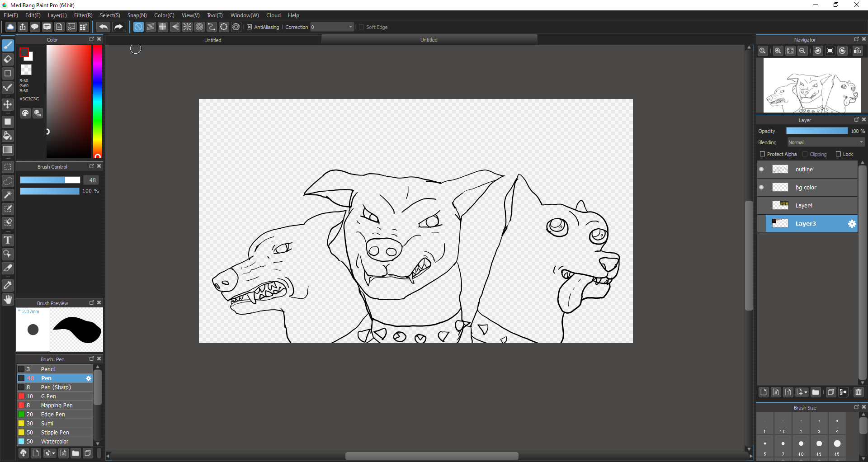
Task: Check the Lock checkbox in Layer panel
Action: click(838, 154)
